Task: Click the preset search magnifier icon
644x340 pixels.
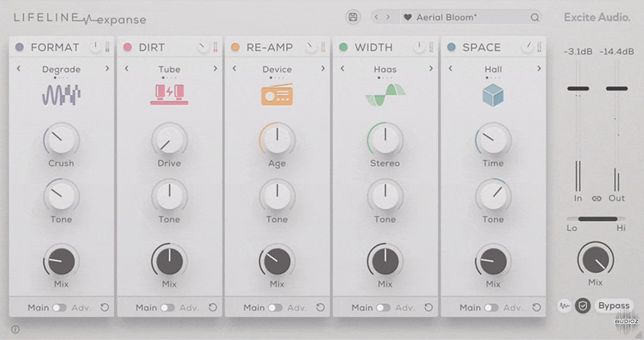Action: point(535,17)
